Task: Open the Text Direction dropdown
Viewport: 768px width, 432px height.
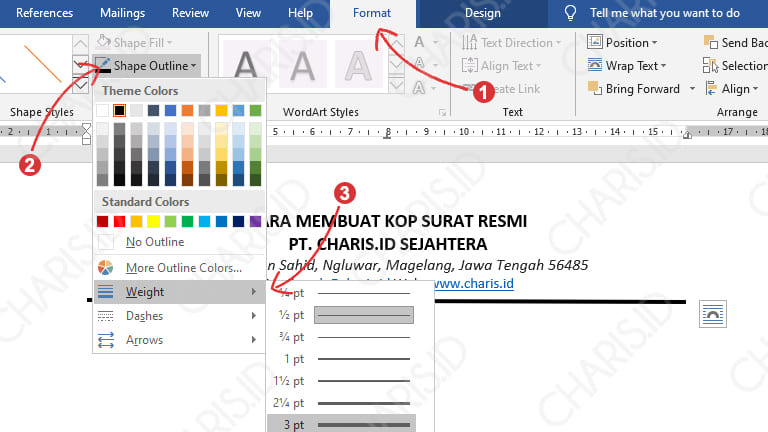Action: tap(512, 43)
